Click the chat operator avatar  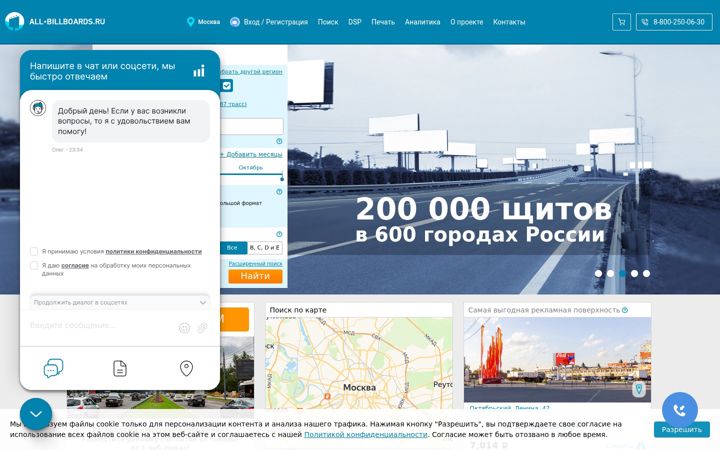click(38, 108)
